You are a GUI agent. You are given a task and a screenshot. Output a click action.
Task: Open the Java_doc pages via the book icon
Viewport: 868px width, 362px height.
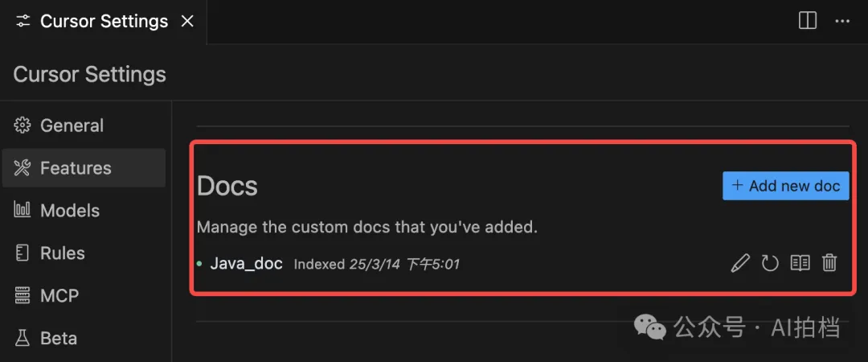[x=800, y=263]
